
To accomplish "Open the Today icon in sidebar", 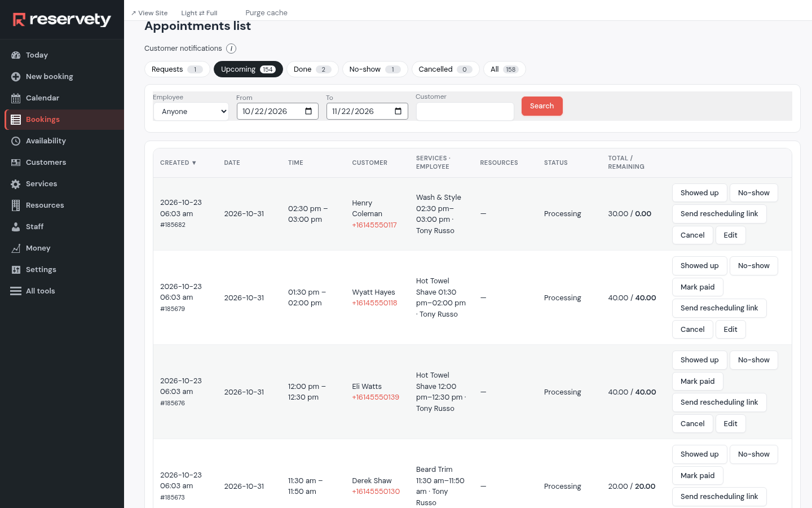I will click(x=16, y=55).
